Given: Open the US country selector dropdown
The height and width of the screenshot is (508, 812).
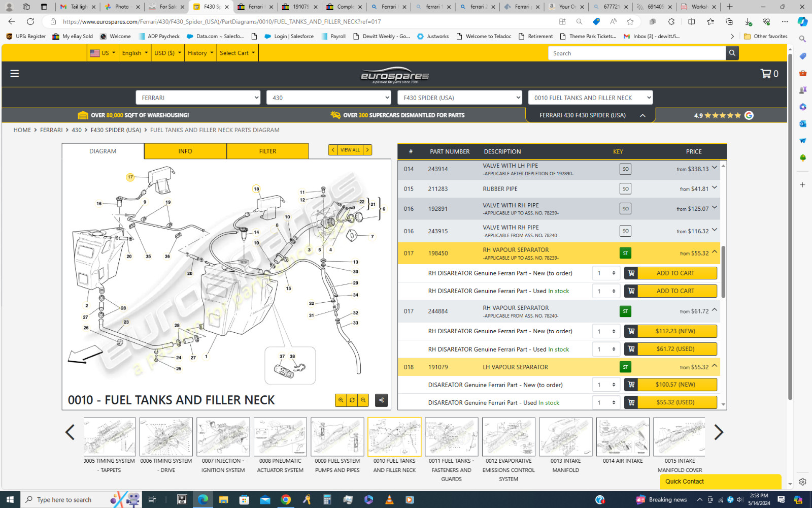Looking at the screenshot, I should (103, 53).
